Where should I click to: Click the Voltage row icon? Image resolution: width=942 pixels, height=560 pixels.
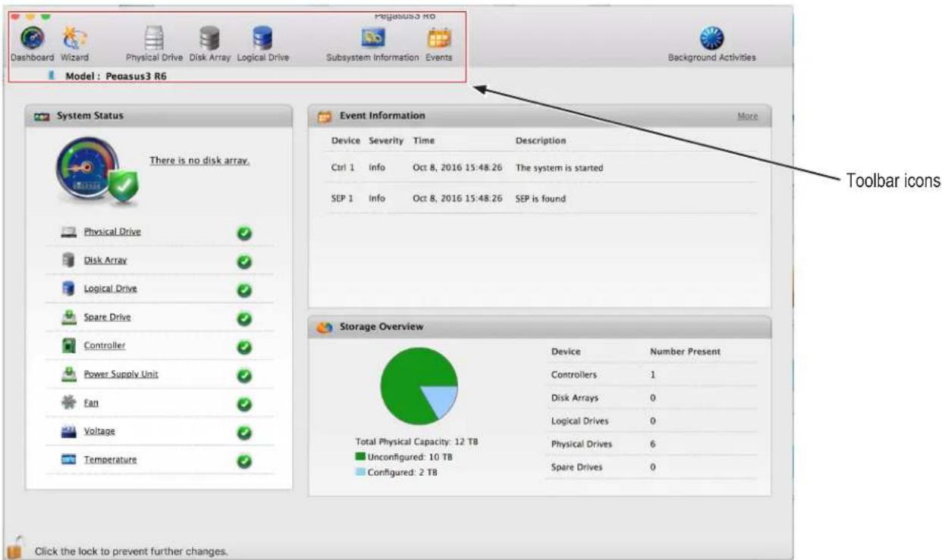[69, 431]
